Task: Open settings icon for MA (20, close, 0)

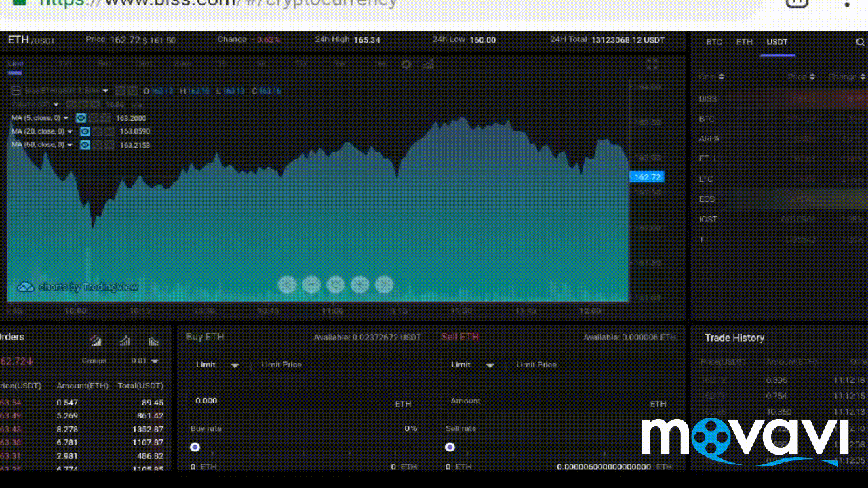Action: 97,131
